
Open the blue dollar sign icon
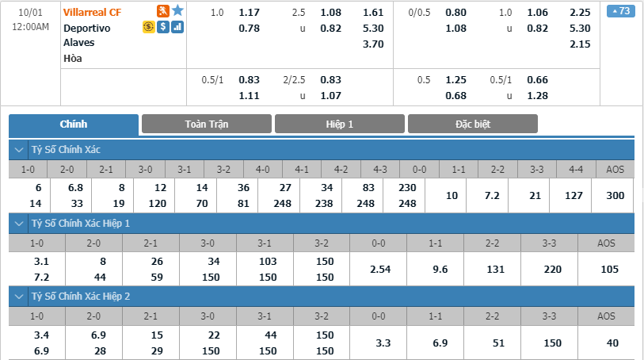click(163, 27)
